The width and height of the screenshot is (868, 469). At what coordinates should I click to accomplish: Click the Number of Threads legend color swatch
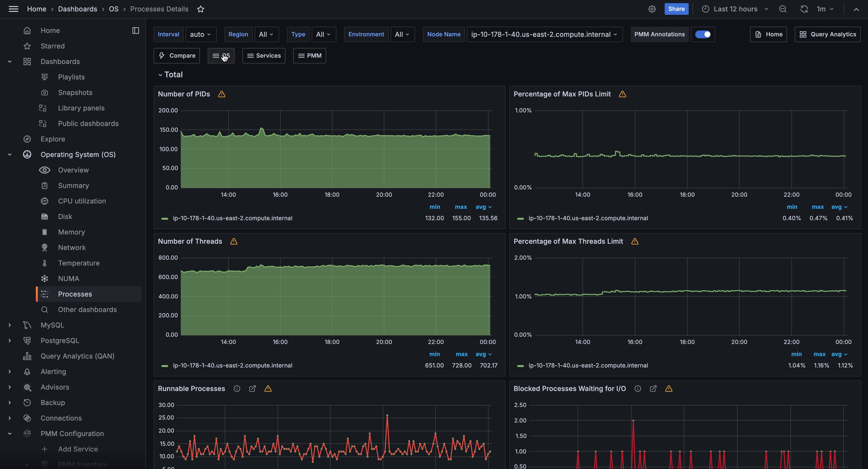pos(165,366)
